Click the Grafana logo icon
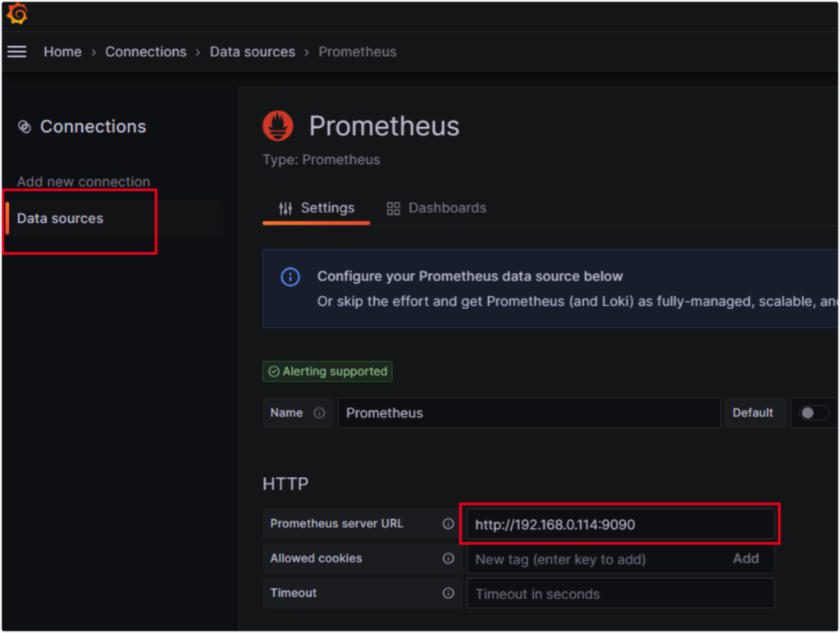Image resolution: width=840 pixels, height=633 pixels. (x=17, y=13)
